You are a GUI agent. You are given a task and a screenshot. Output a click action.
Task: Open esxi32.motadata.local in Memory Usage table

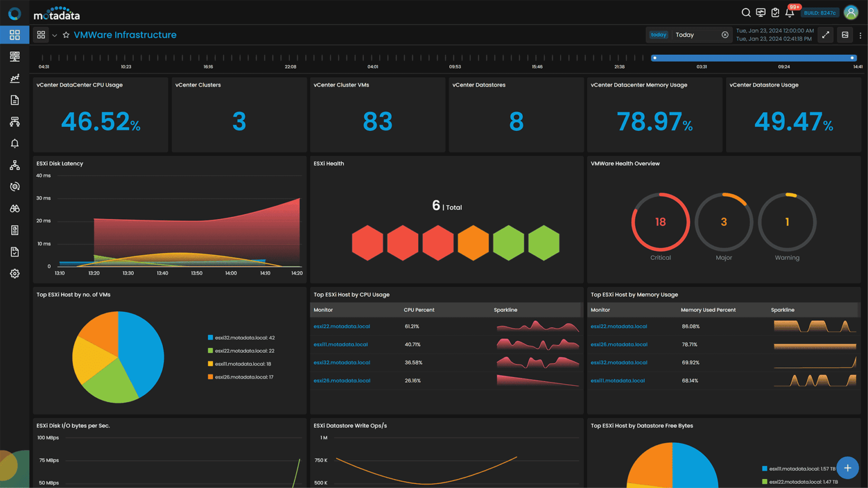tap(619, 363)
